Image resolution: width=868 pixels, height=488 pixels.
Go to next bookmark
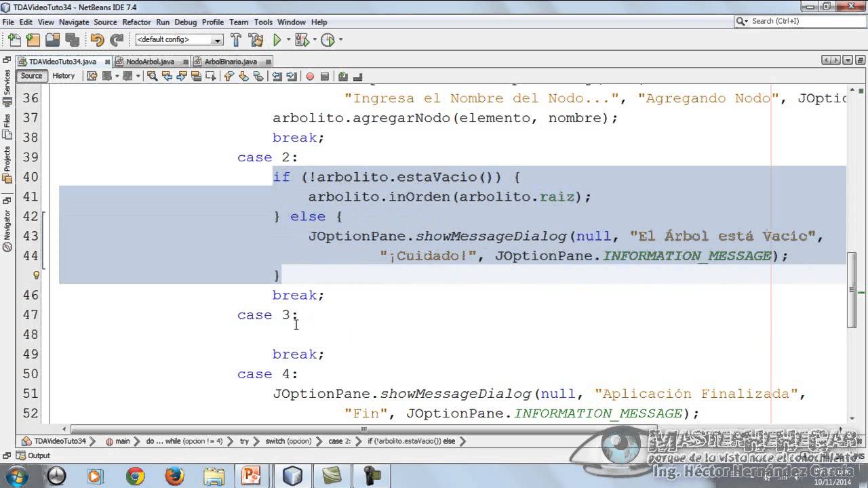click(x=243, y=76)
